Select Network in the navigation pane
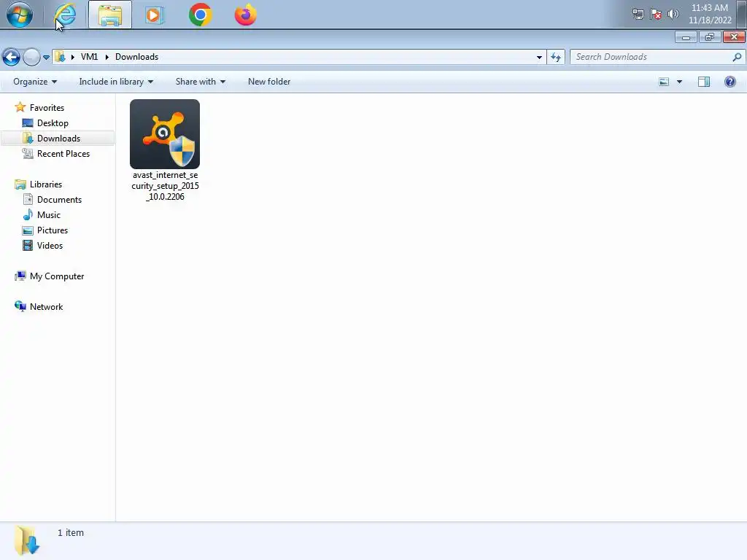Image resolution: width=747 pixels, height=560 pixels. click(46, 307)
